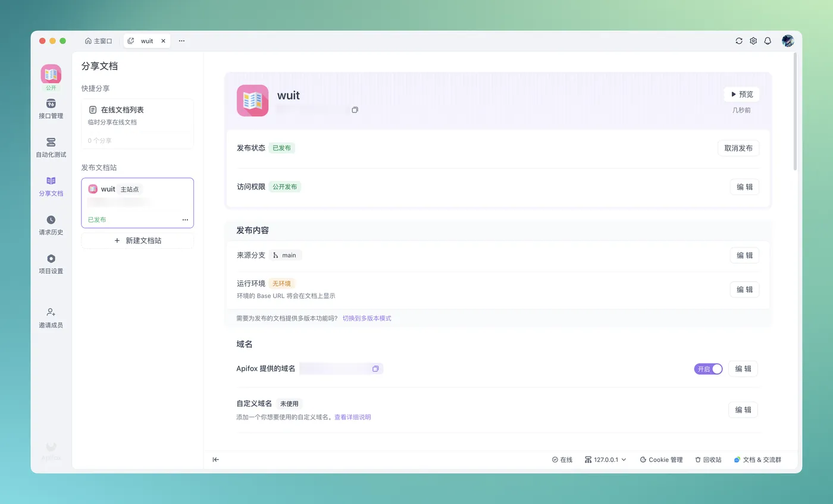The width and height of the screenshot is (833, 504).
Task: Open the 127.0.0.1 proxy dropdown
Action: 606,459
